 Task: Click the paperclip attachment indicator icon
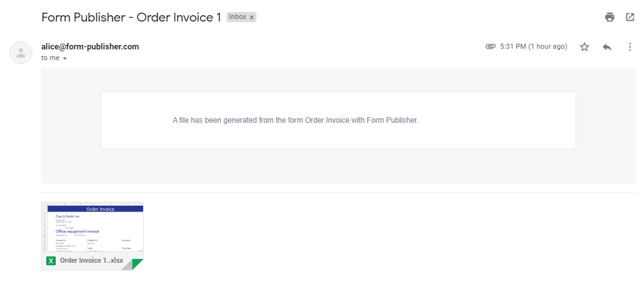[x=490, y=46]
